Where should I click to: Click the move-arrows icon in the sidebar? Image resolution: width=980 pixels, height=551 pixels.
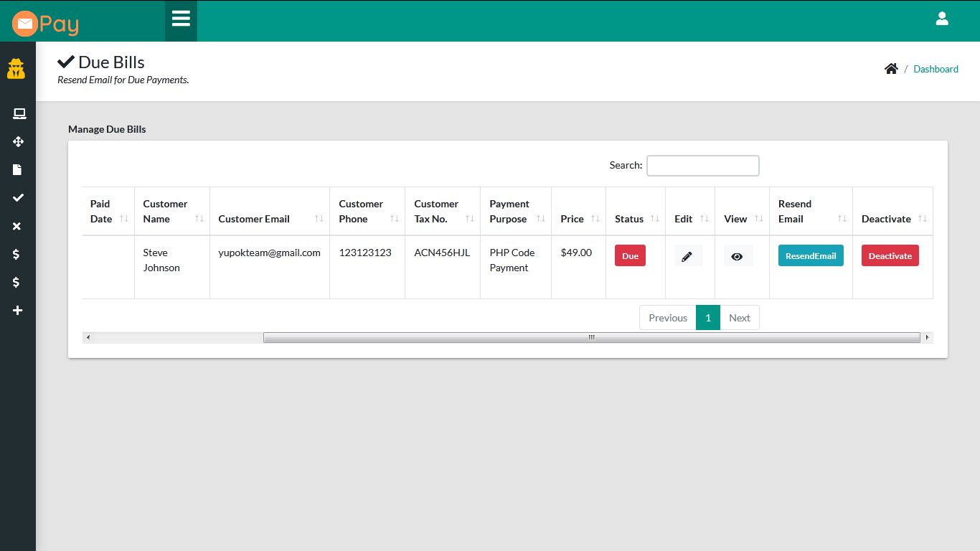(x=19, y=141)
